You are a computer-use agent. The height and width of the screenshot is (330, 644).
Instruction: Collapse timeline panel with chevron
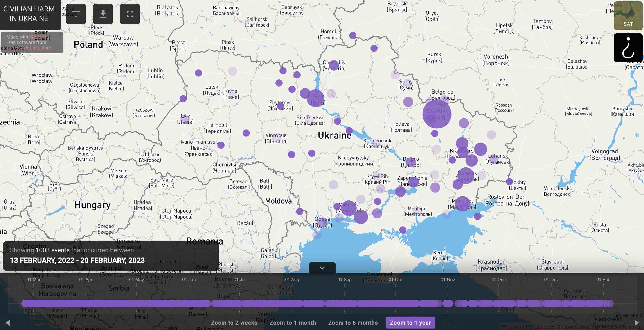(322, 268)
